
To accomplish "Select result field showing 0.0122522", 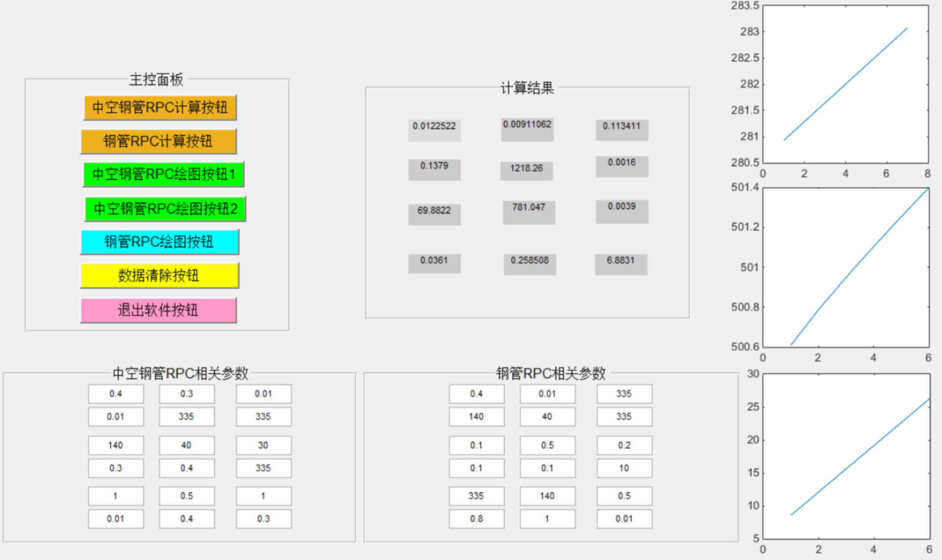I will tap(434, 130).
